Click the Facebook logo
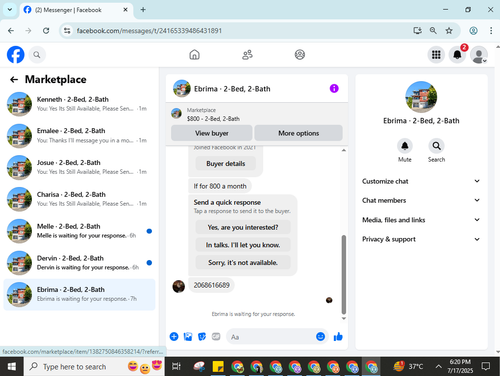The image size is (500, 376). click(x=16, y=55)
